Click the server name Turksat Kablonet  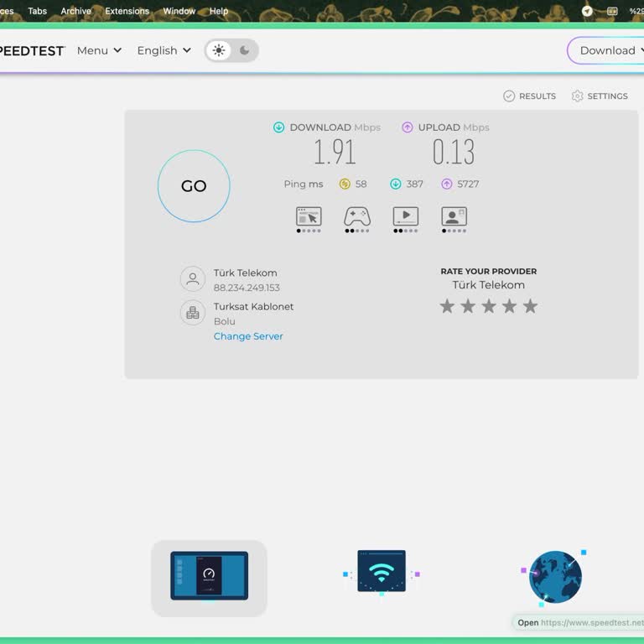click(x=253, y=307)
